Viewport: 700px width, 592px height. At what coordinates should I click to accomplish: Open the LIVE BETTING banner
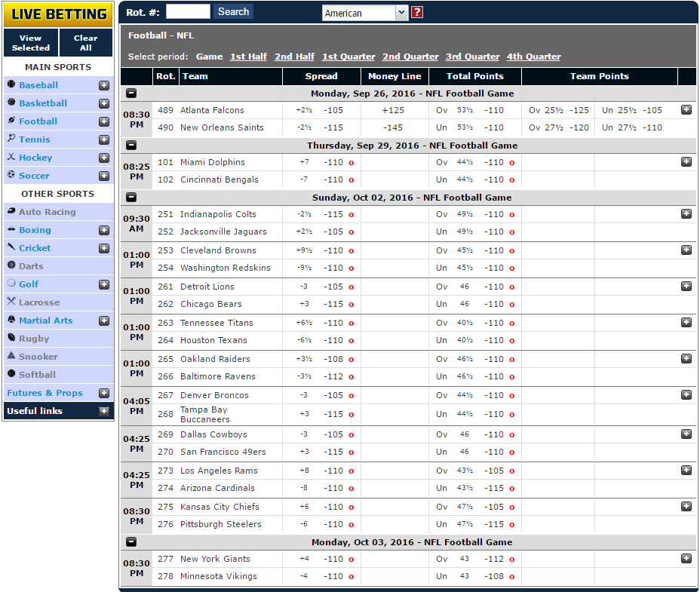point(58,14)
